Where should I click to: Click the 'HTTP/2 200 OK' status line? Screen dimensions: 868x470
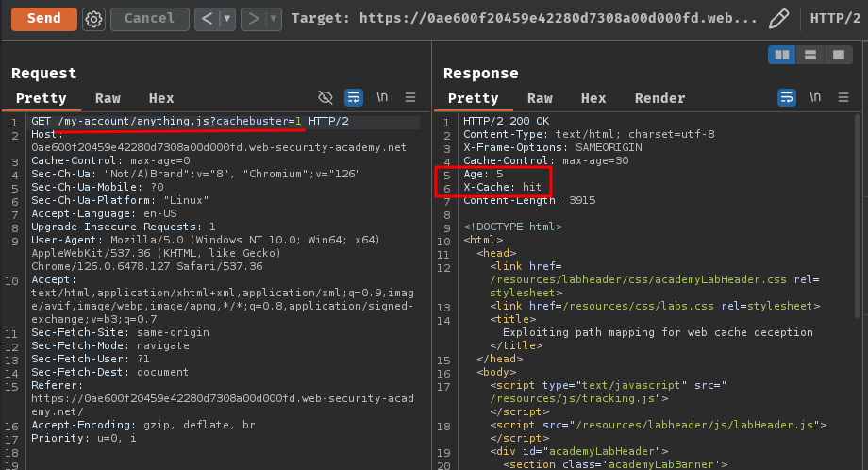coord(507,121)
